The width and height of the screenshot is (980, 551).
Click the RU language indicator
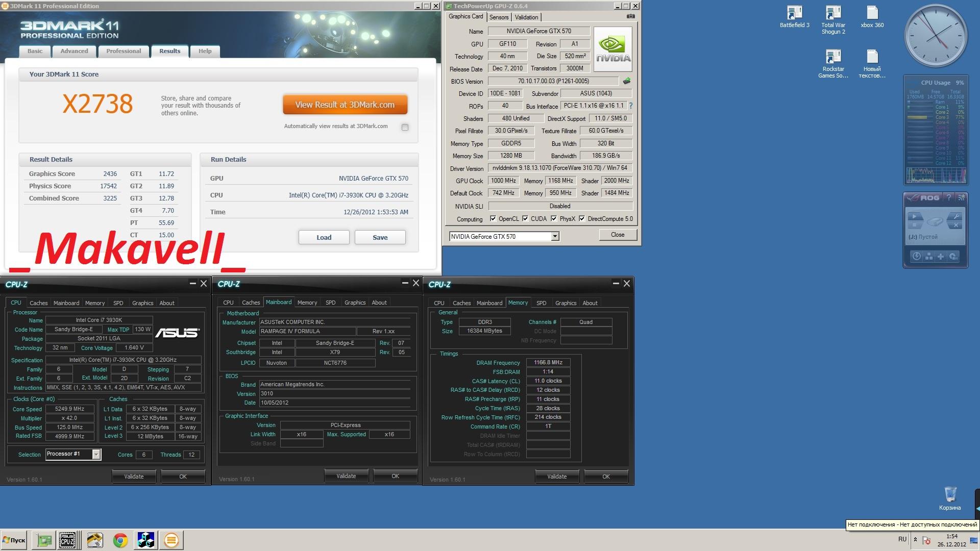pos(902,539)
